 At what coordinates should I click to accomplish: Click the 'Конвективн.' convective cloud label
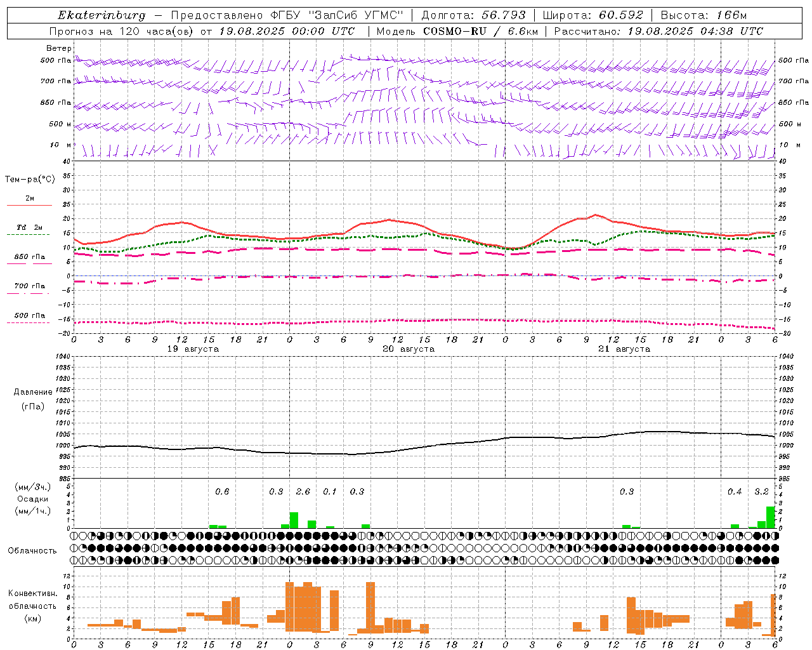tap(33, 594)
